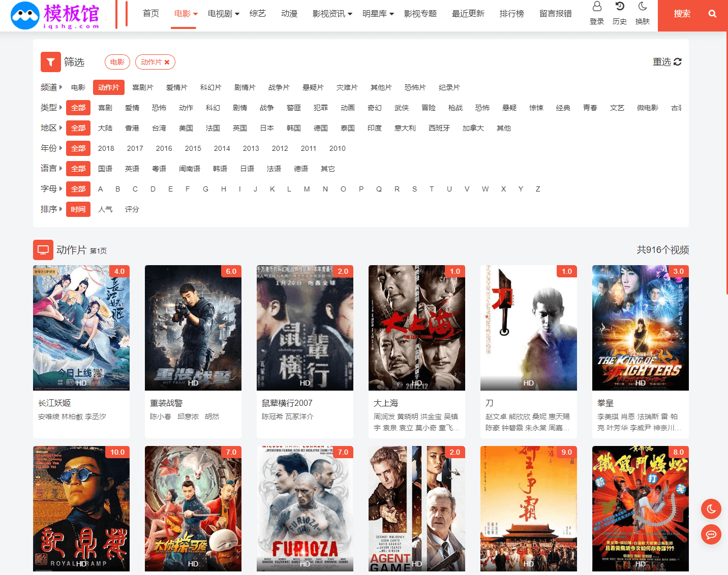Expand the 电视剧 dropdown menu
The image size is (728, 575).
pos(223,14)
